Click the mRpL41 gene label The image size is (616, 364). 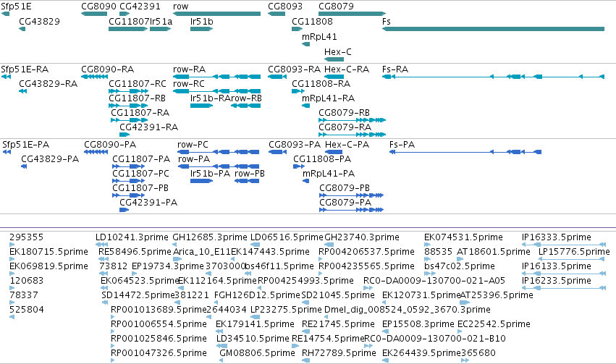[319, 37]
